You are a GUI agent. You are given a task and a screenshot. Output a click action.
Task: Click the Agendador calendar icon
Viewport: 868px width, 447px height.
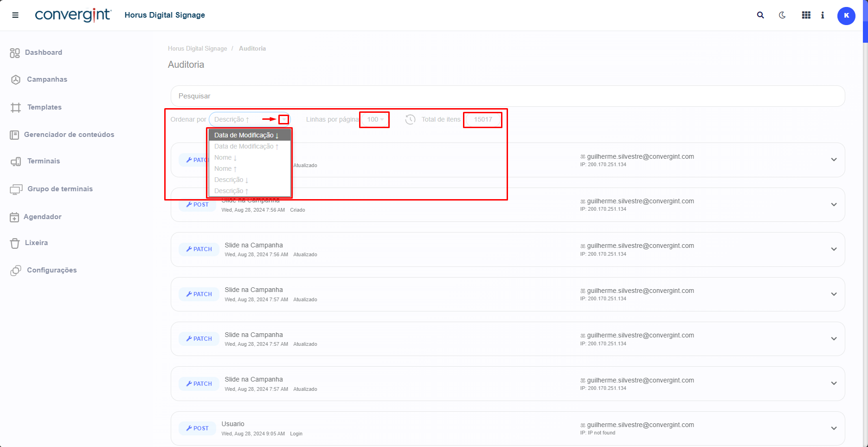click(15, 217)
